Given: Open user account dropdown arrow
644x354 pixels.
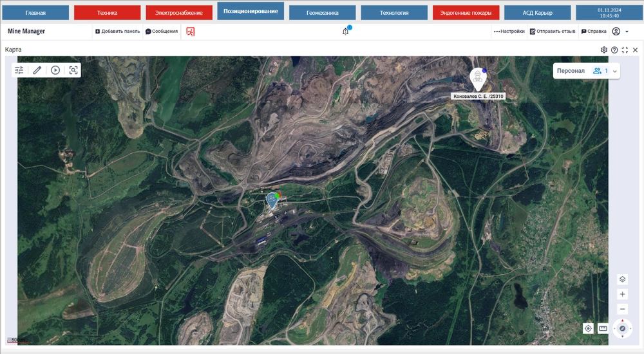Looking at the screenshot, I should point(627,32).
